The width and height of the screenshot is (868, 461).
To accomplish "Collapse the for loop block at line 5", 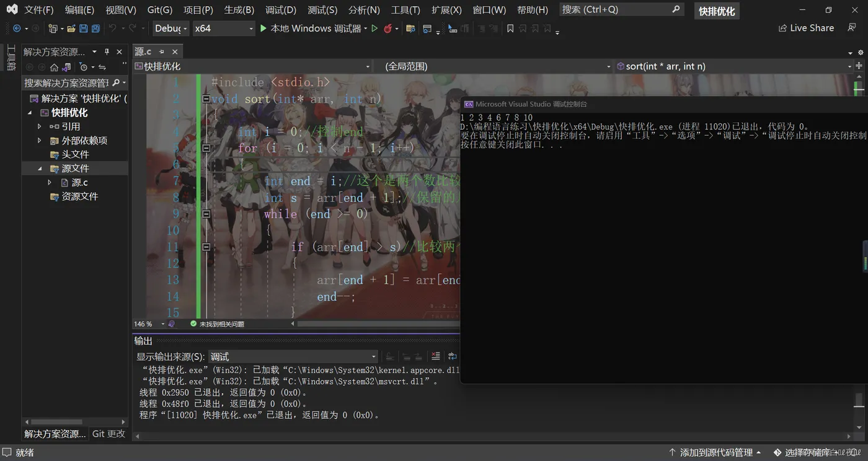I will (x=206, y=148).
